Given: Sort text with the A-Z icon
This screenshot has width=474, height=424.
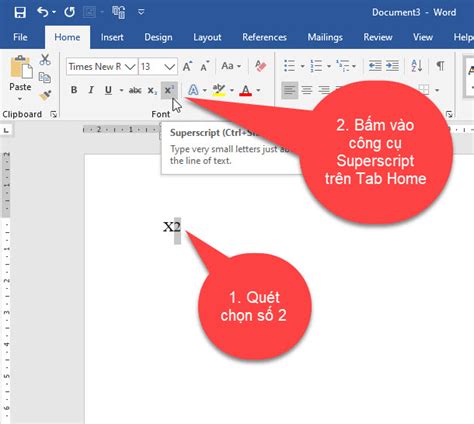Looking at the screenshot, I should click(x=417, y=66).
